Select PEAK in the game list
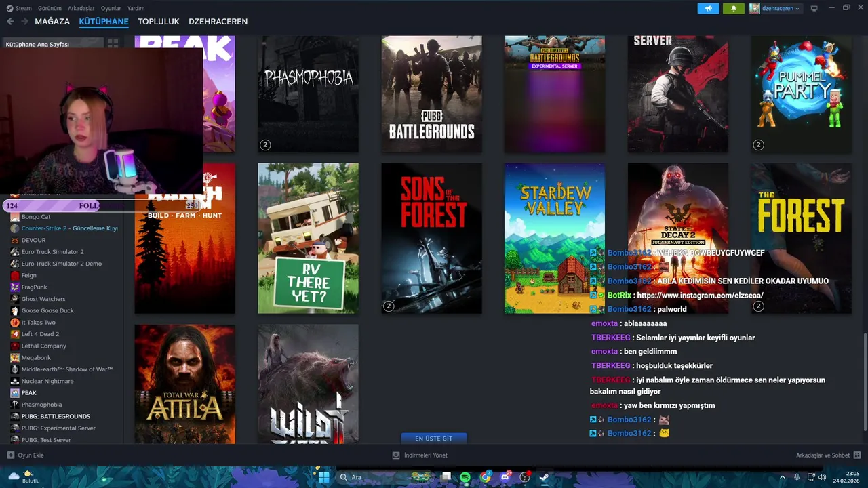Image resolution: width=868 pixels, height=488 pixels. click(x=28, y=393)
